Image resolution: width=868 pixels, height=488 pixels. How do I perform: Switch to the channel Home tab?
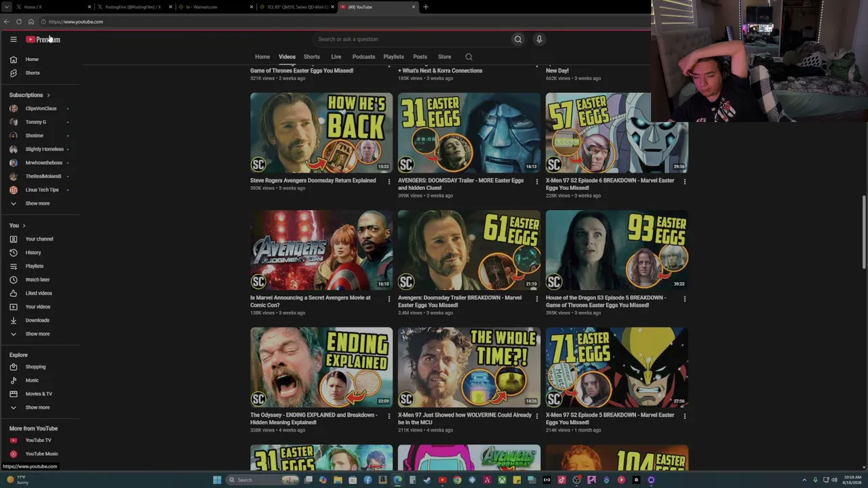click(262, 57)
